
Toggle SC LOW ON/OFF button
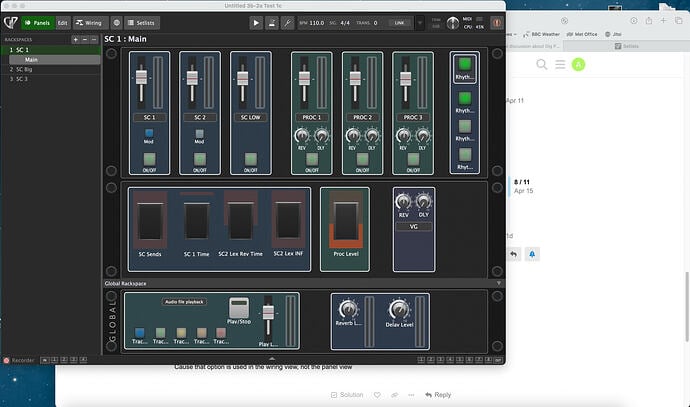[251, 159]
